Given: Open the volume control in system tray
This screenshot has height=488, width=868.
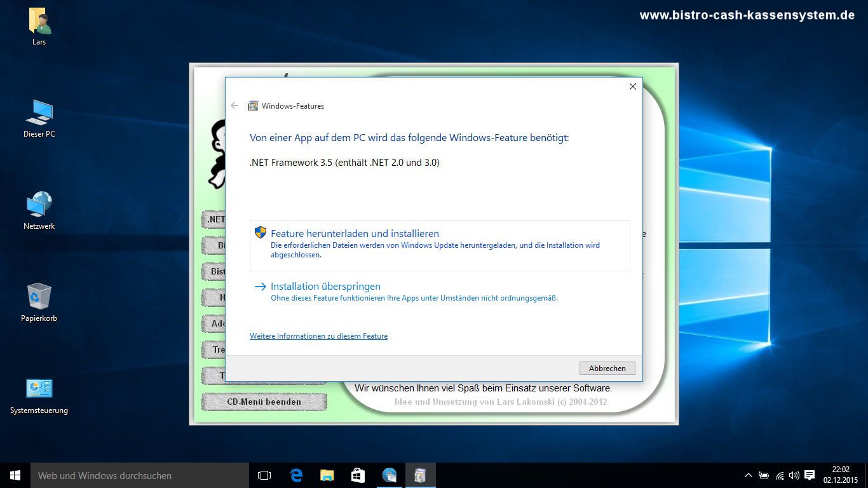Looking at the screenshot, I should (x=794, y=475).
